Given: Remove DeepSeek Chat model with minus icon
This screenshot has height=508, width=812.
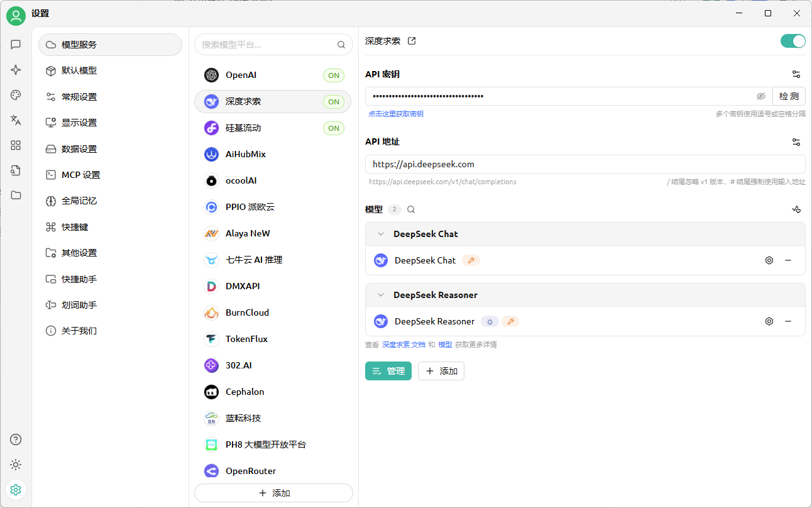Looking at the screenshot, I should (x=787, y=260).
